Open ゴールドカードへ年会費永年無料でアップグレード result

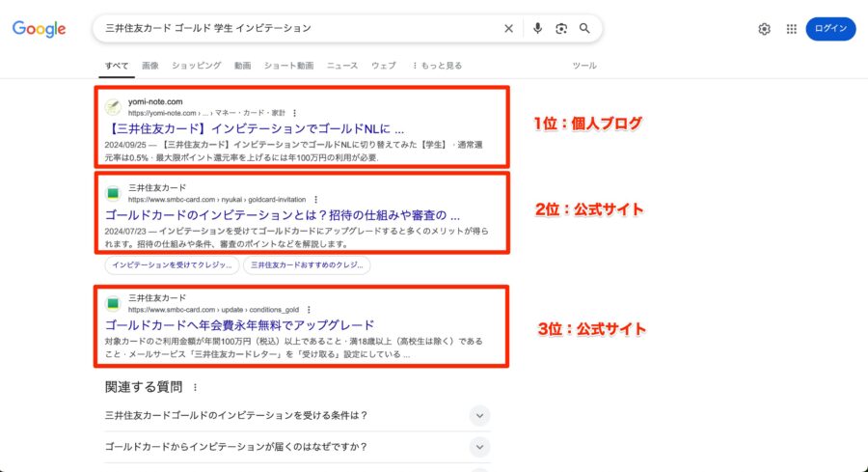click(x=240, y=325)
